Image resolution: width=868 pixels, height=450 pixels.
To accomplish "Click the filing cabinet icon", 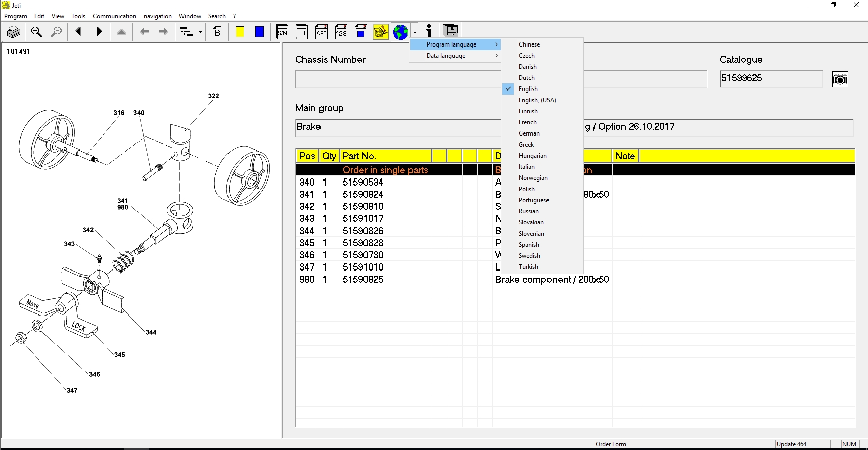I will click(x=450, y=32).
